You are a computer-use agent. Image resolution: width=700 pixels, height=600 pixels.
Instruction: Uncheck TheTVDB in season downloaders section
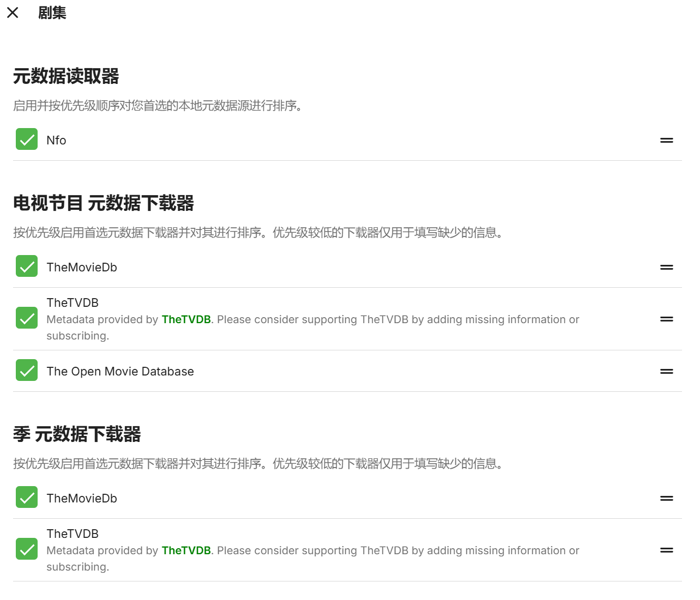click(26, 549)
